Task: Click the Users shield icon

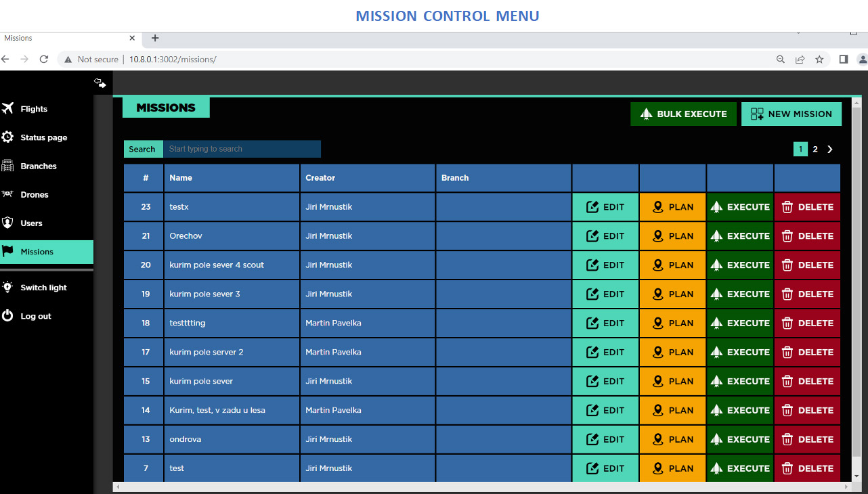Action: (x=7, y=223)
